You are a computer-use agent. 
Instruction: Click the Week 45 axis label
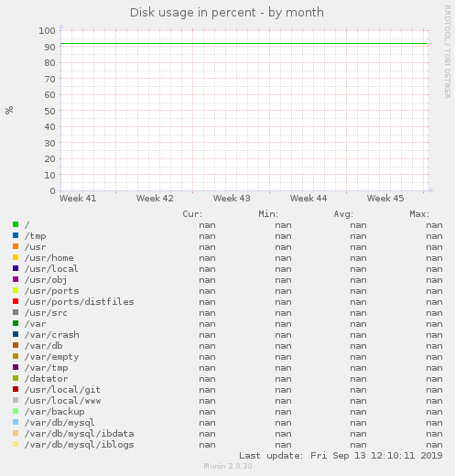pos(385,199)
